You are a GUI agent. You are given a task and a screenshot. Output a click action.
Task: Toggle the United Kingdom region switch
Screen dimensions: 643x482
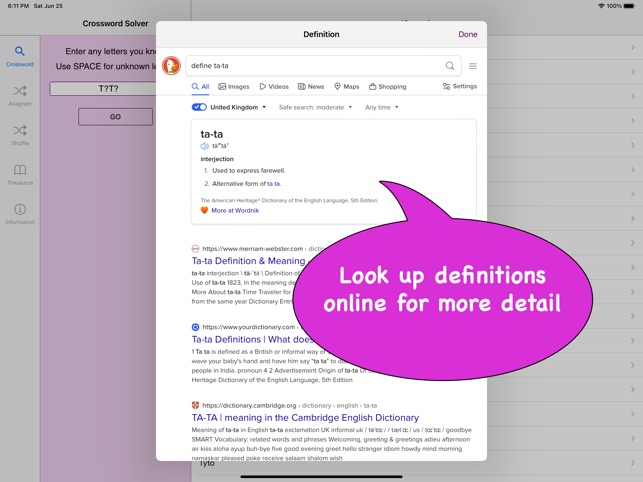199,107
